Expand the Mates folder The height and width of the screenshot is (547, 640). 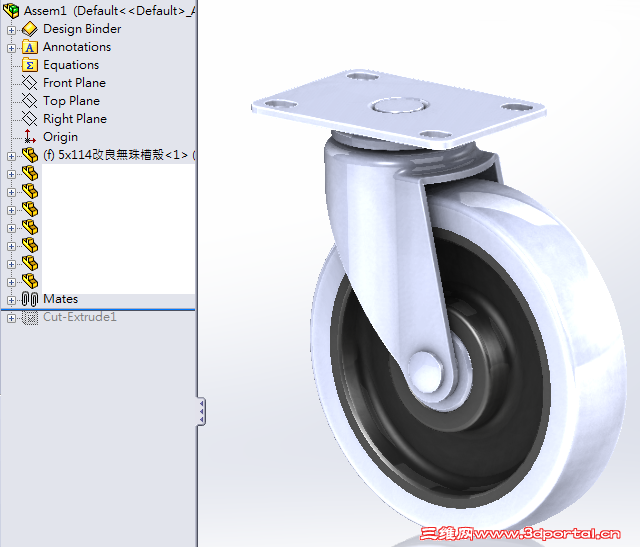11,300
